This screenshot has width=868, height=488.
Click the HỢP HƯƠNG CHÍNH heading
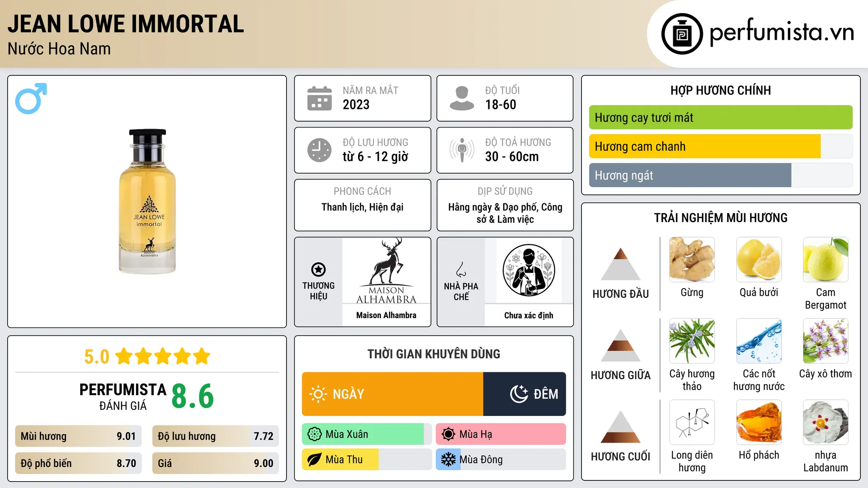[721, 90]
